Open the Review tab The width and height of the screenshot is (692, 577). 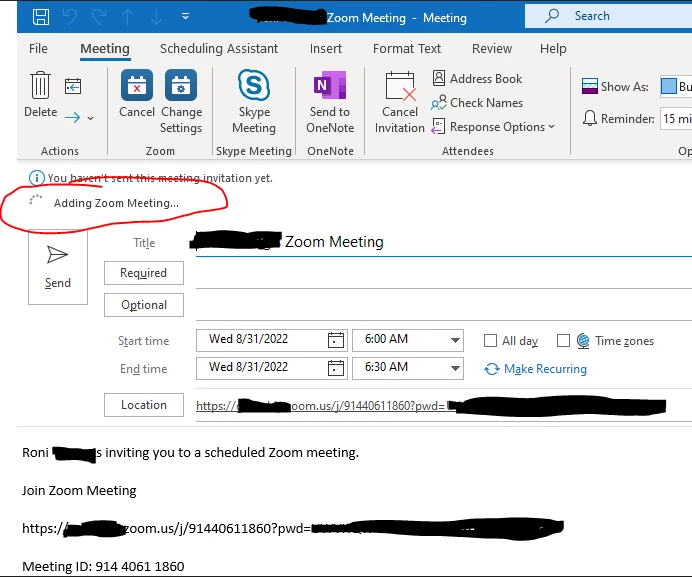coord(492,48)
